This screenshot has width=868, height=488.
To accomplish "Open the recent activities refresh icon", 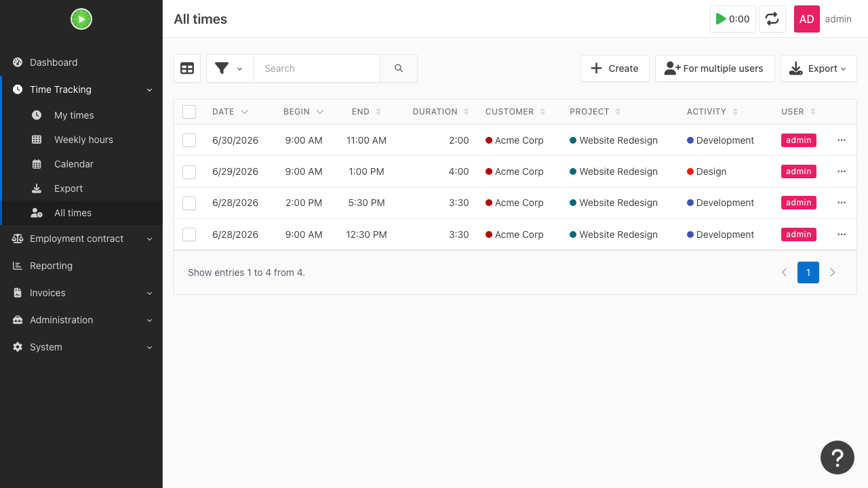I will tap(772, 19).
